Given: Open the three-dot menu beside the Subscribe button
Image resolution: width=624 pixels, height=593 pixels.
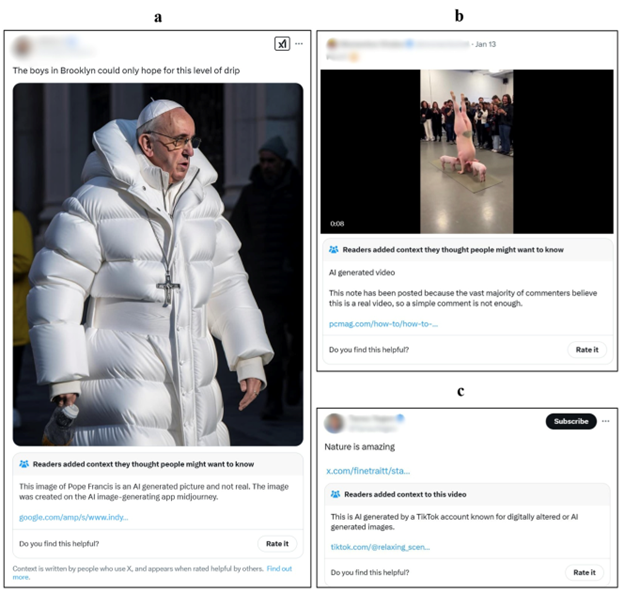Looking at the screenshot, I should pos(606,421).
